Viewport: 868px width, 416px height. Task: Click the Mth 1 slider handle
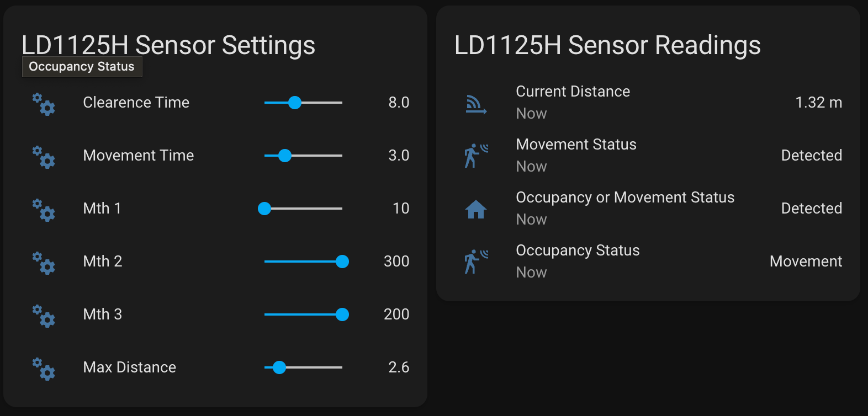pos(264,209)
